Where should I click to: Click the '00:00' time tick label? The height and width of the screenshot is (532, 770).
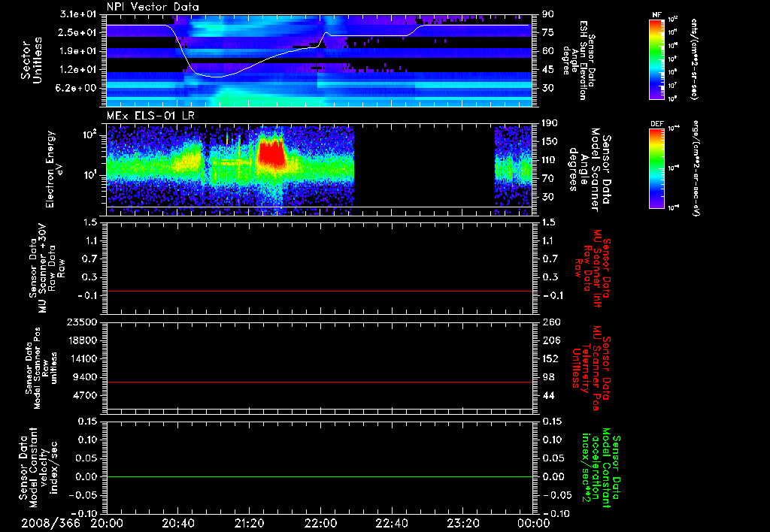coord(534,524)
